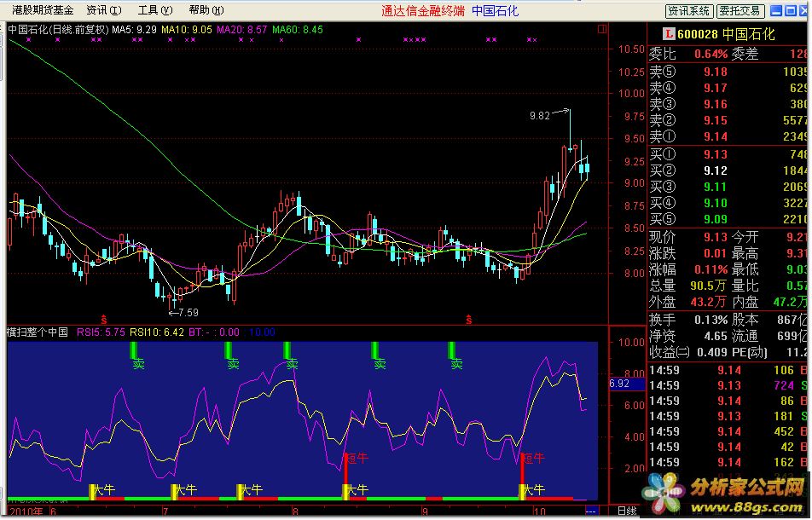Click the 外盘 43.2万 value

click(x=709, y=302)
